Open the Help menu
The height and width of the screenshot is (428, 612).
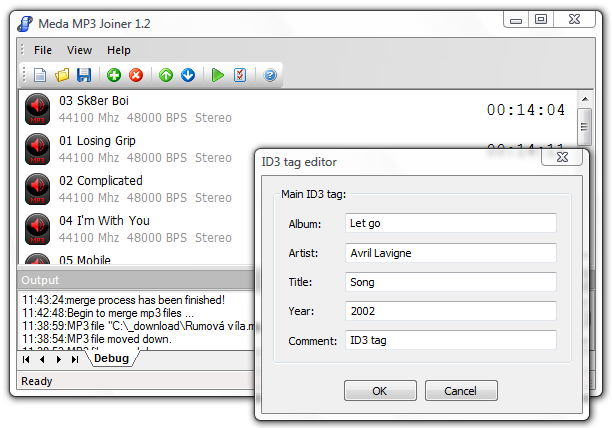tap(119, 50)
